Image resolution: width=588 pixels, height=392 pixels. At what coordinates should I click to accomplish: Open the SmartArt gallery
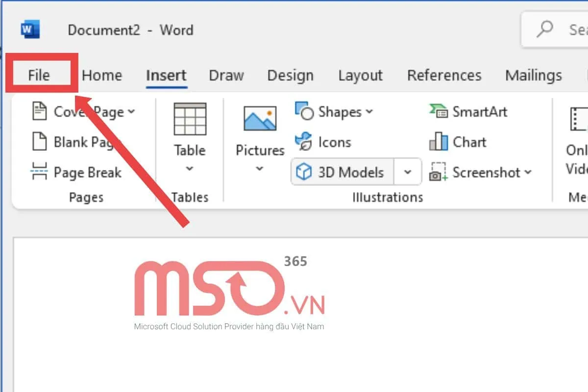tap(468, 112)
